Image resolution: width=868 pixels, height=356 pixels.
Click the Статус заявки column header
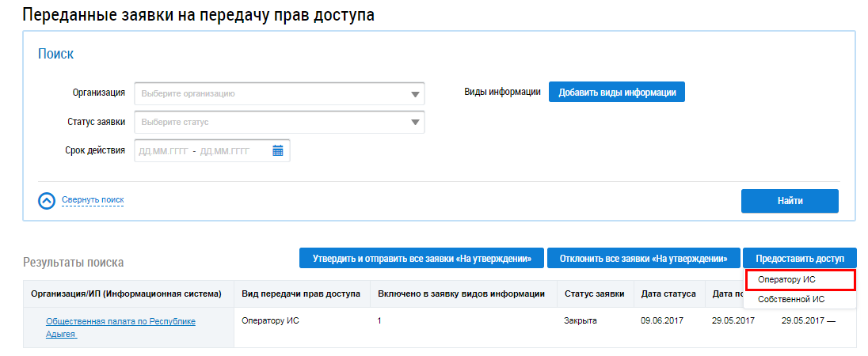(x=594, y=294)
